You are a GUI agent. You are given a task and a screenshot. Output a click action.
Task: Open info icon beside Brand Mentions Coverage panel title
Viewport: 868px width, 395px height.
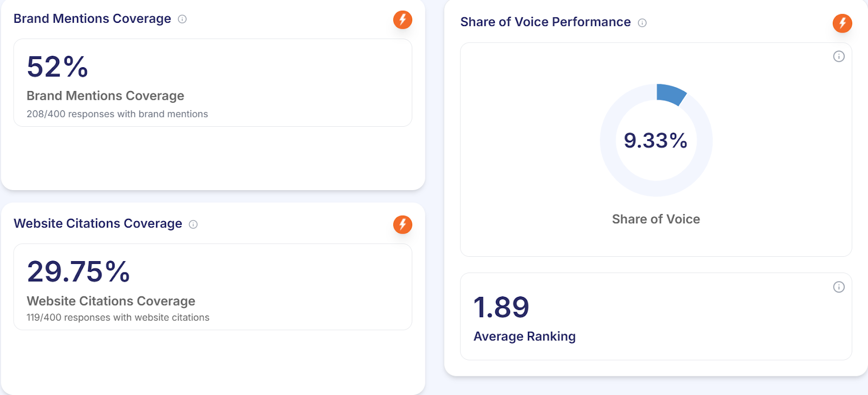click(x=182, y=19)
